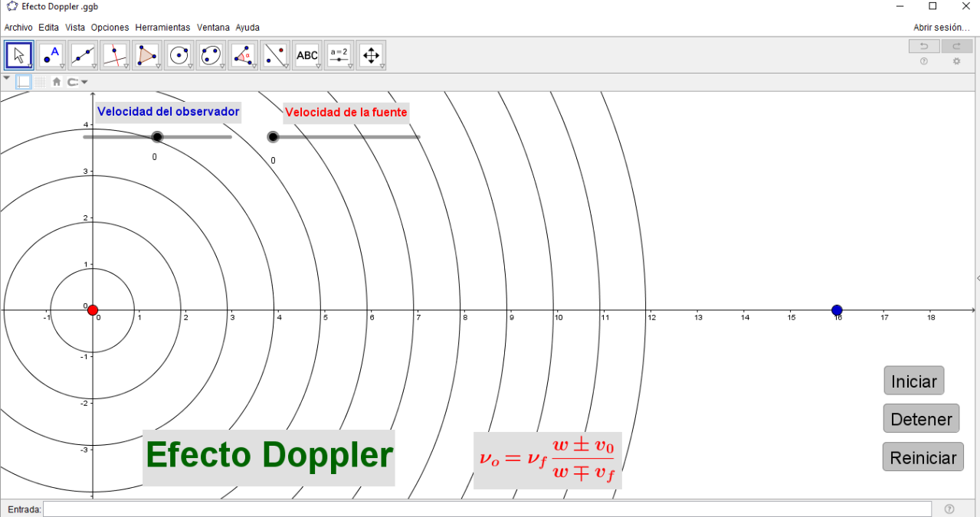Toggle the grid display in style bar
980x517 pixels.
[40, 81]
